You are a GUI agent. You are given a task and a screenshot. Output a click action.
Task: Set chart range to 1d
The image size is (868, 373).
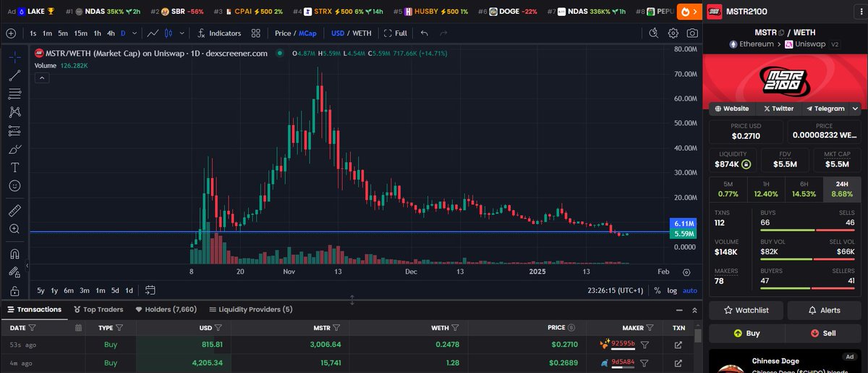[129, 290]
